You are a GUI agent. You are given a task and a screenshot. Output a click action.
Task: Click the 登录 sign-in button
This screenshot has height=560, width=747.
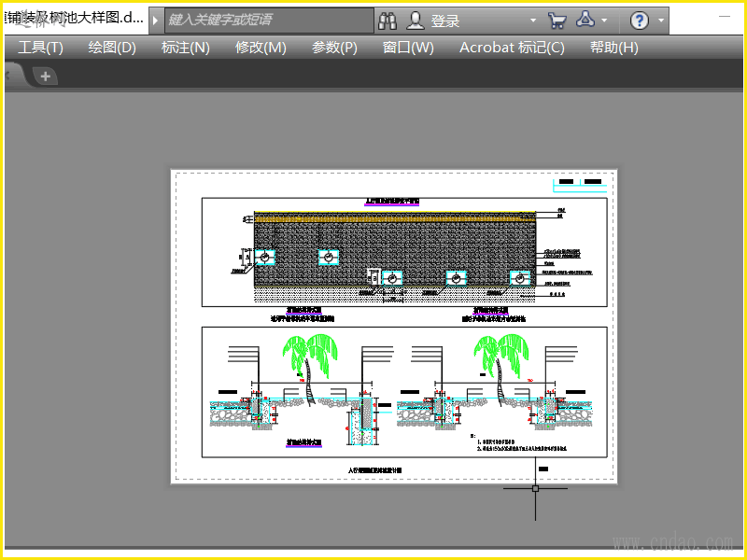click(435, 20)
